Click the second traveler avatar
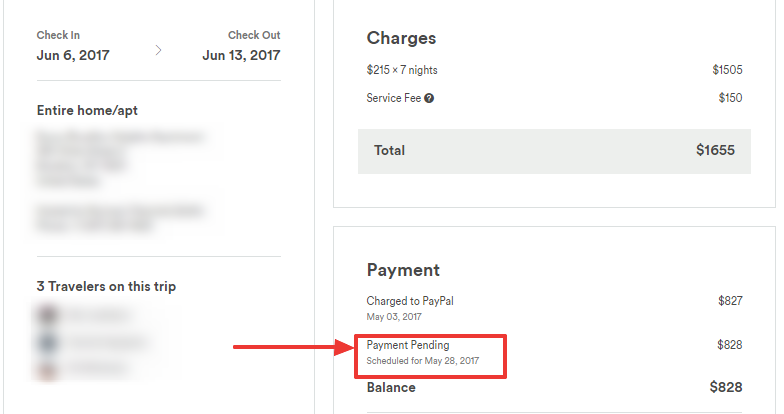 coord(46,342)
